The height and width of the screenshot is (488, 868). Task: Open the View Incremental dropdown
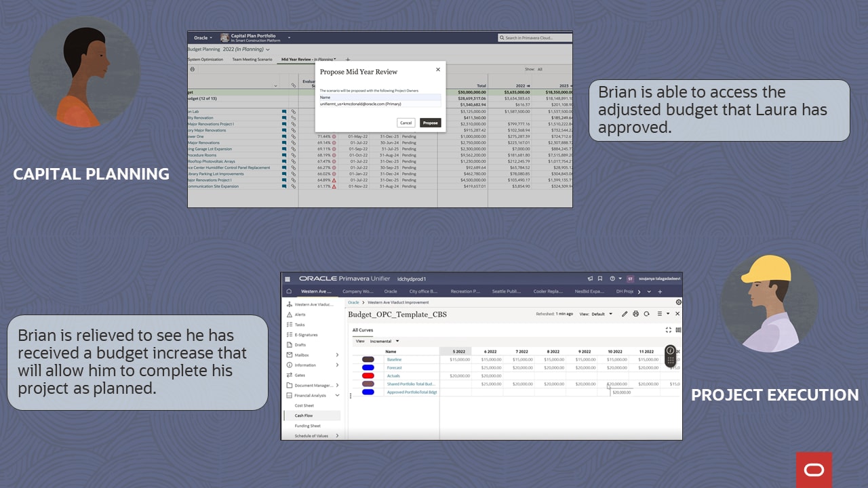coord(383,342)
